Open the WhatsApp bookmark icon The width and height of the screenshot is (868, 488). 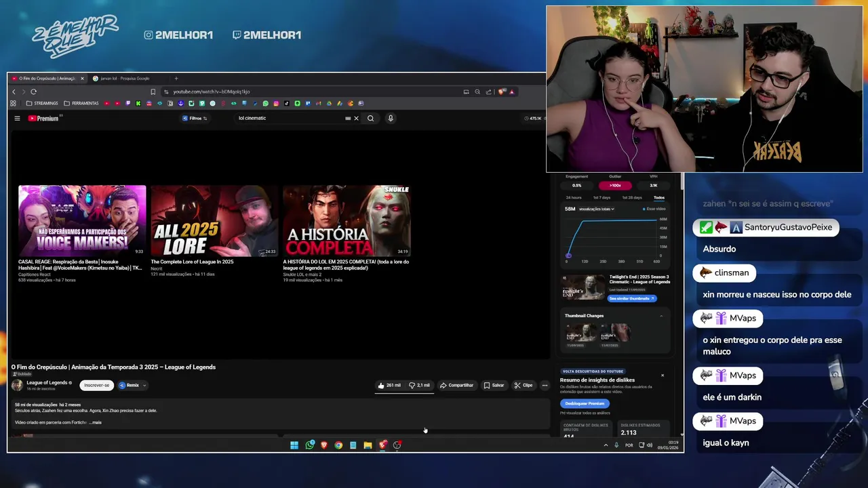coord(266,103)
